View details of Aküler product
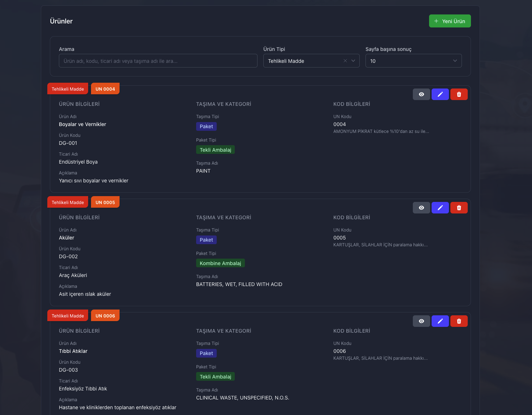The height and width of the screenshot is (415, 532). point(421,208)
